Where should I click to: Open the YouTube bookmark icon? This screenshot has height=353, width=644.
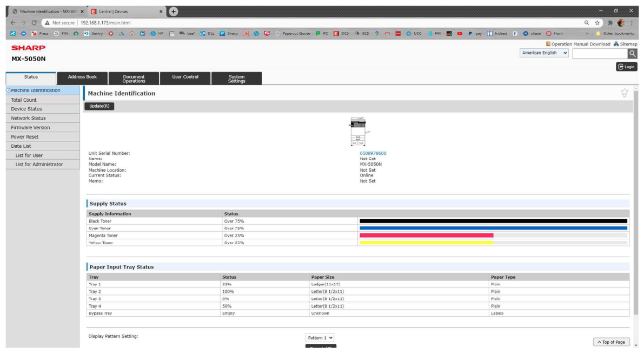point(460,34)
